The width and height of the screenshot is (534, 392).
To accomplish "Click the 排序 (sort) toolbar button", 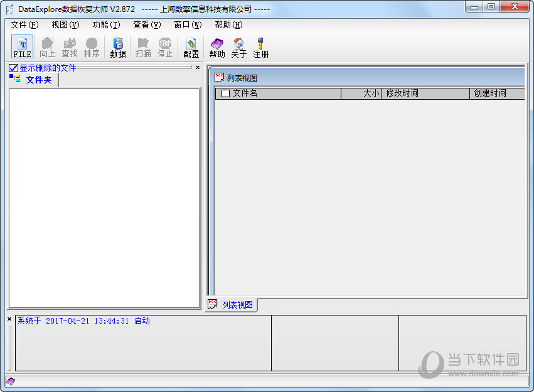I will pos(92,46).
